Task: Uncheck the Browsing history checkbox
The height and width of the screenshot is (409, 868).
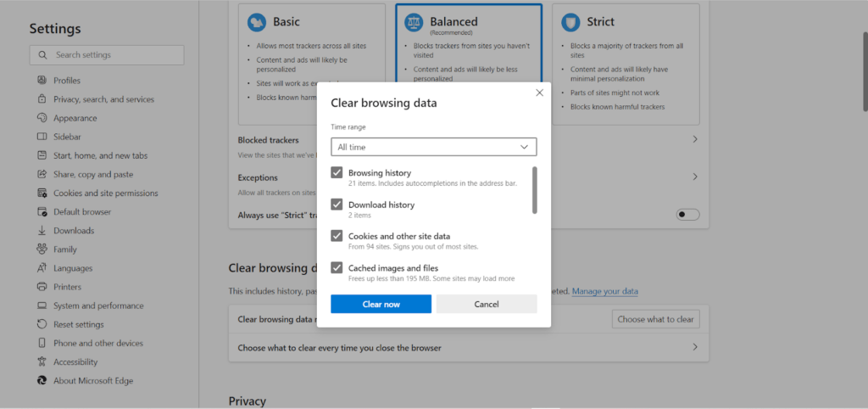Action: 337,173
